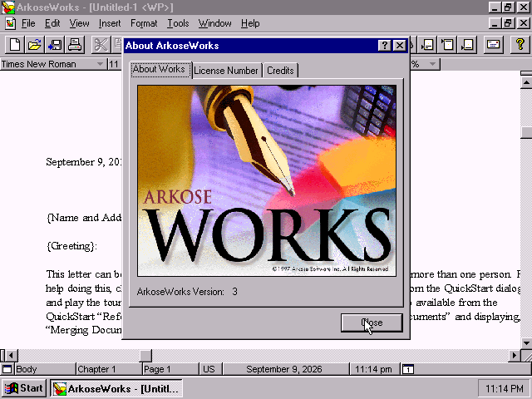532x399 pixels.
Task: Click the Close button in About dialog
Action: [372, 323]
